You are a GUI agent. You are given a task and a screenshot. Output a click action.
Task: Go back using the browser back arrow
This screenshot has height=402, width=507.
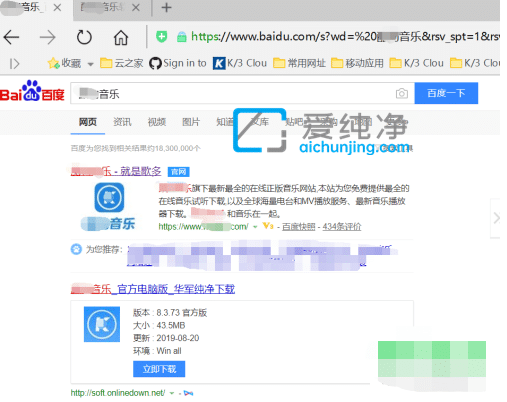tap(11, 37)
